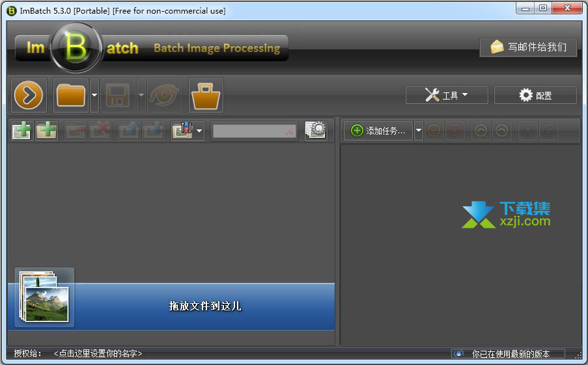The width and height of the screenshot is (588, 365).
Task: Click the ImBatch B logo in the title bar
Action: pos(12,11)
